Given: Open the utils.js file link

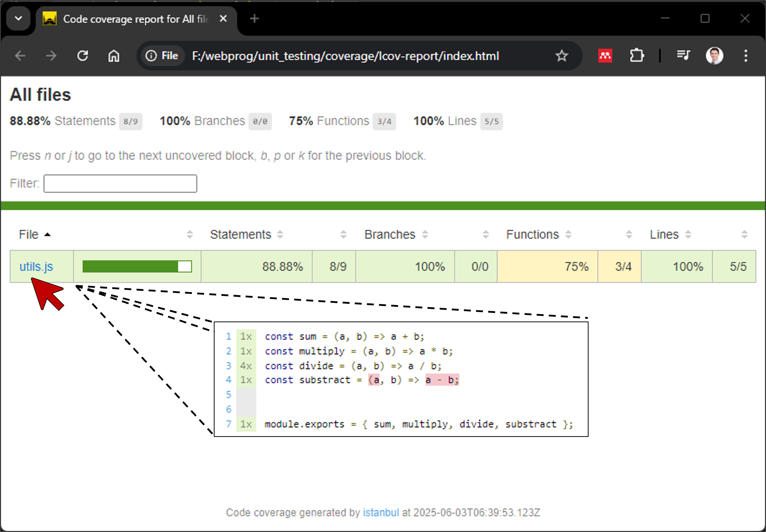Looking at the screenshot, I should point(36,267).
